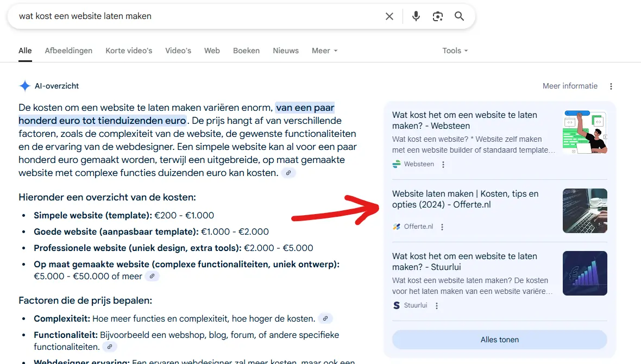Screen dimensions: 641x364
Task: Click the Offerte.nl favicon
Action: tap(397, 227)
